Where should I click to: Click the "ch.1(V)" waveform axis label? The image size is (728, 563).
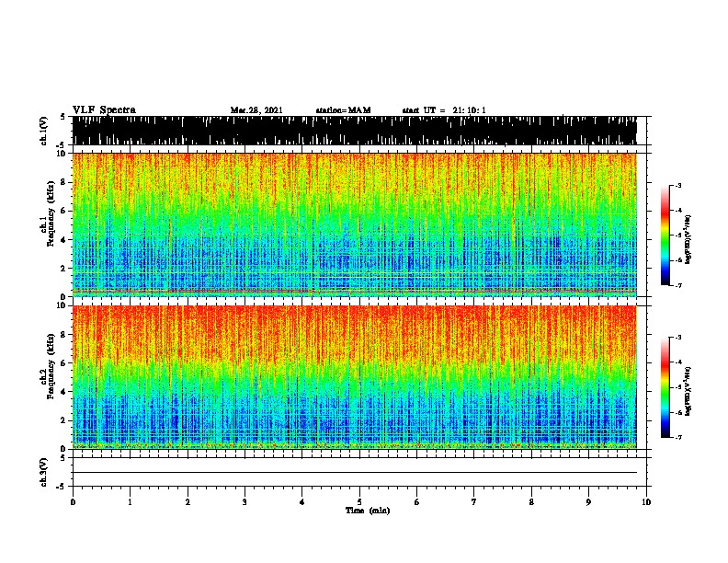point(44,131)
